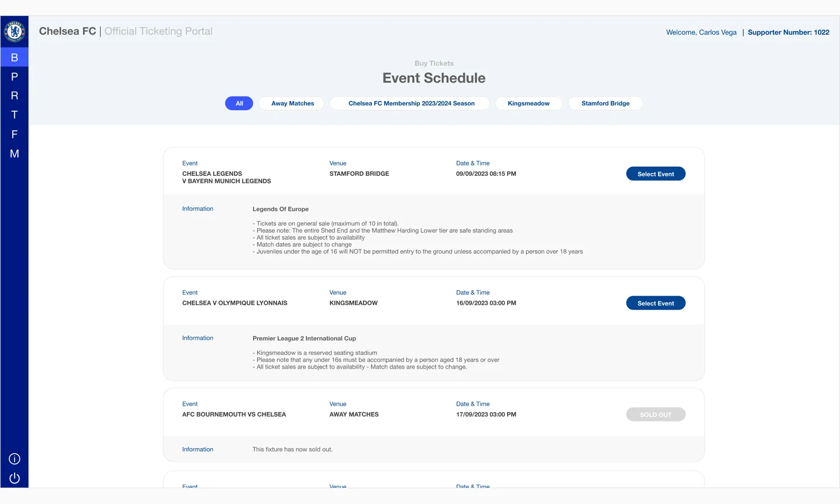The image size is (840, 504).
Task: Filter events by Away Matches
Action: coord(292,103)
